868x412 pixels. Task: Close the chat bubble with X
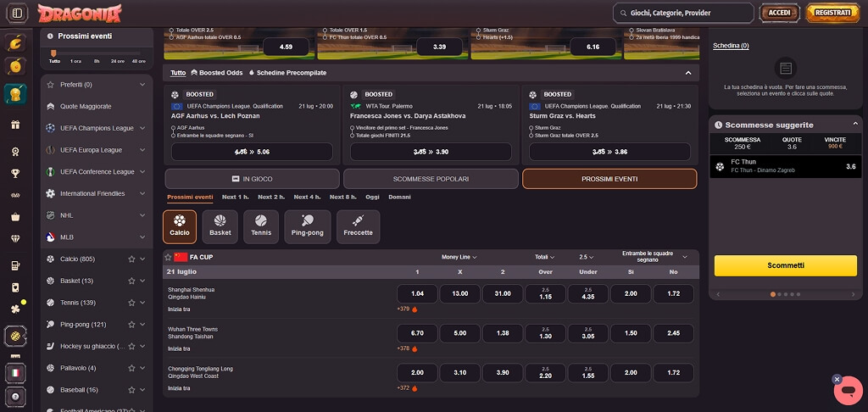pos(837,379)
